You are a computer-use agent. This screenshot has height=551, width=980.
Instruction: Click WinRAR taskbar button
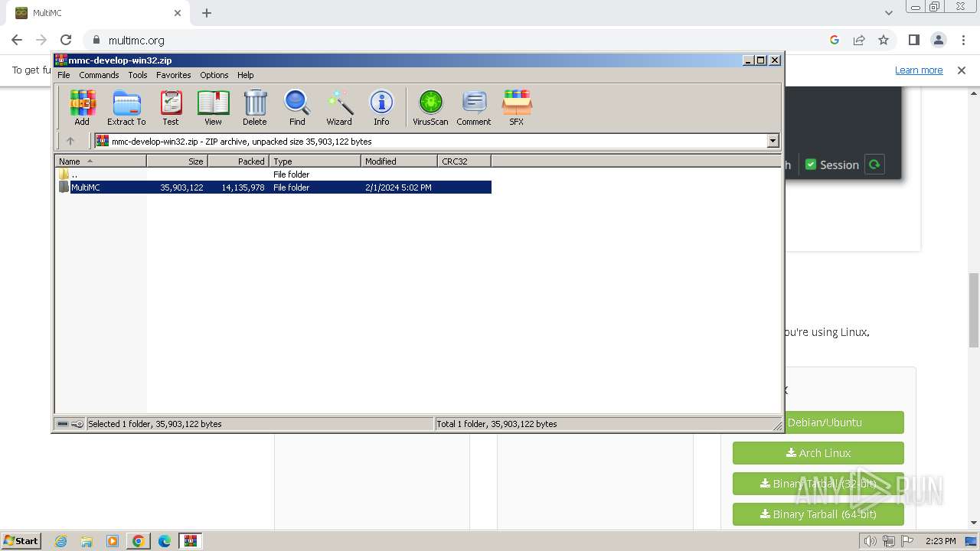(191, 541)
